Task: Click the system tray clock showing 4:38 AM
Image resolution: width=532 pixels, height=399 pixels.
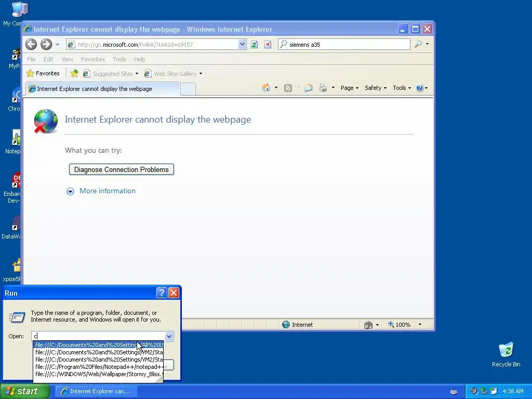Action: pos(513,391)
